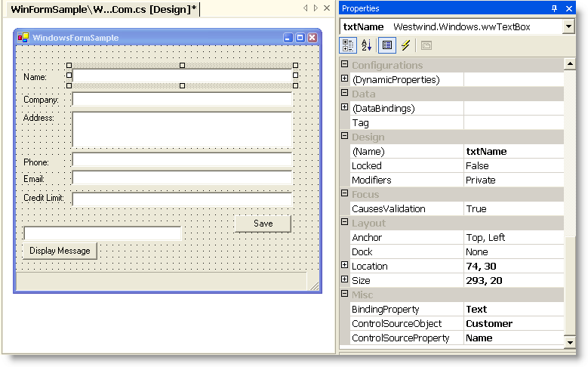Screen dimensions: 588x367
Task: Select the Company text box
Action: 182,100
